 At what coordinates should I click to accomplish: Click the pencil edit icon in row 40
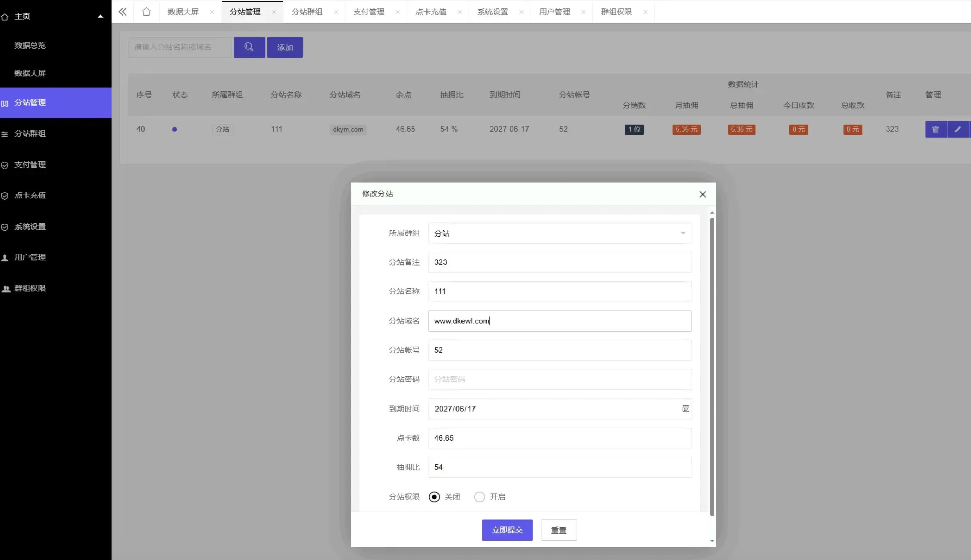click(958, 129)
